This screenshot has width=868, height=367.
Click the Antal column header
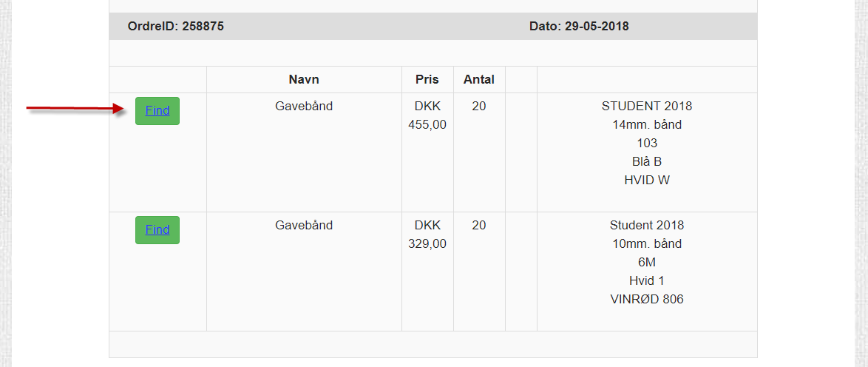(479, 80)
